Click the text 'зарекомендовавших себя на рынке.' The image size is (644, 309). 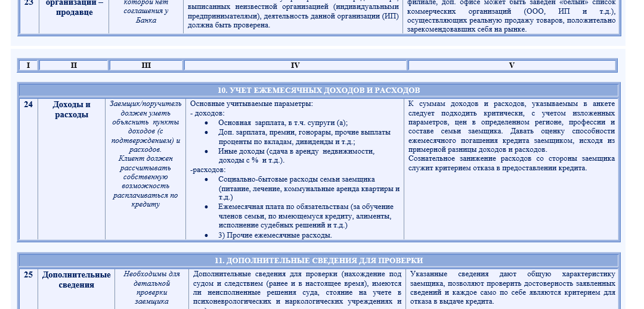(467, 30)
